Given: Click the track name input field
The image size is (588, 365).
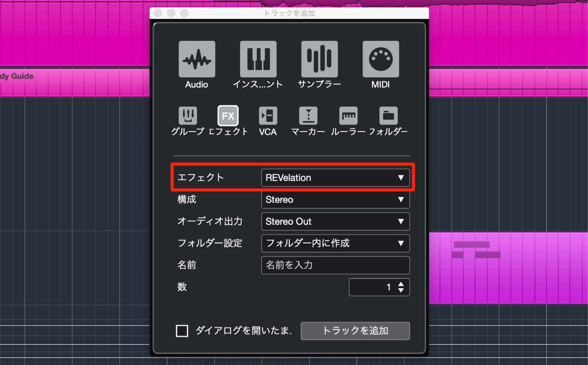Looking at the screenshot, I should coord(335,265).
